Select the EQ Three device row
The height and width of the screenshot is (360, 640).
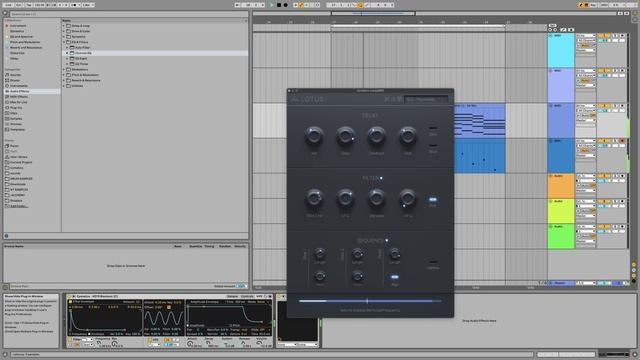(155, 64)
